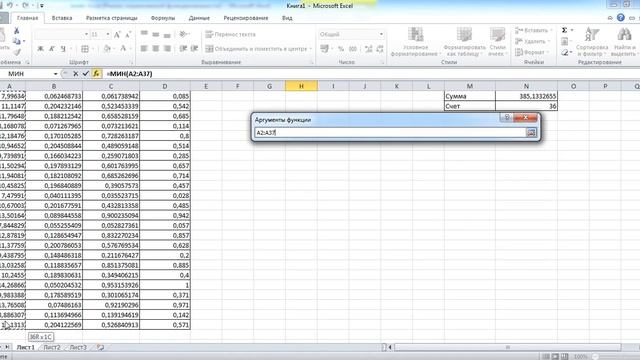
Task: Open the font size dropdown
Action: click(x=108, y=35)
